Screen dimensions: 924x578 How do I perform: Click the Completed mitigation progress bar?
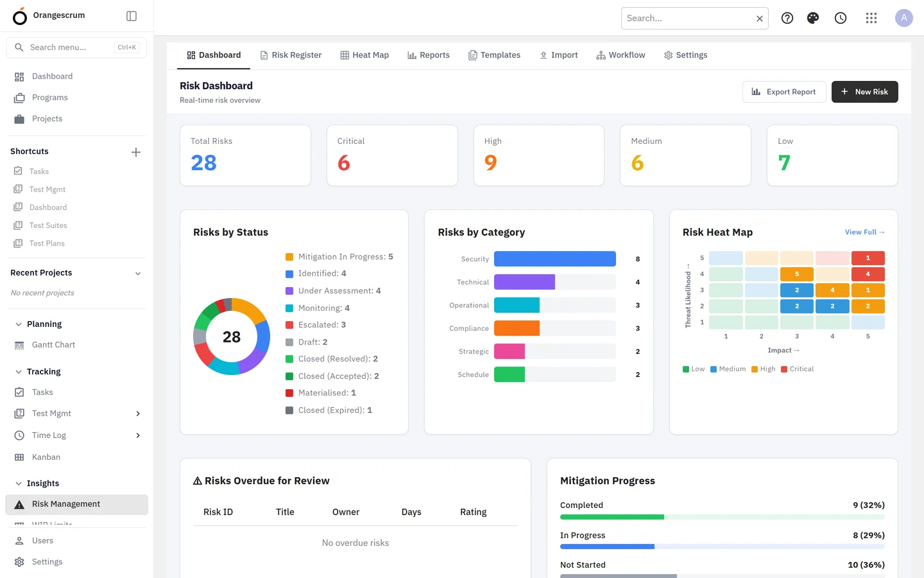pos(723,517)
